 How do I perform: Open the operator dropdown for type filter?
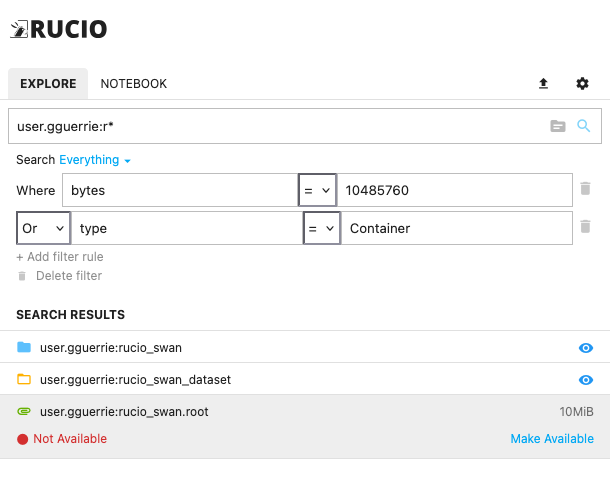[x=321, y=228]
